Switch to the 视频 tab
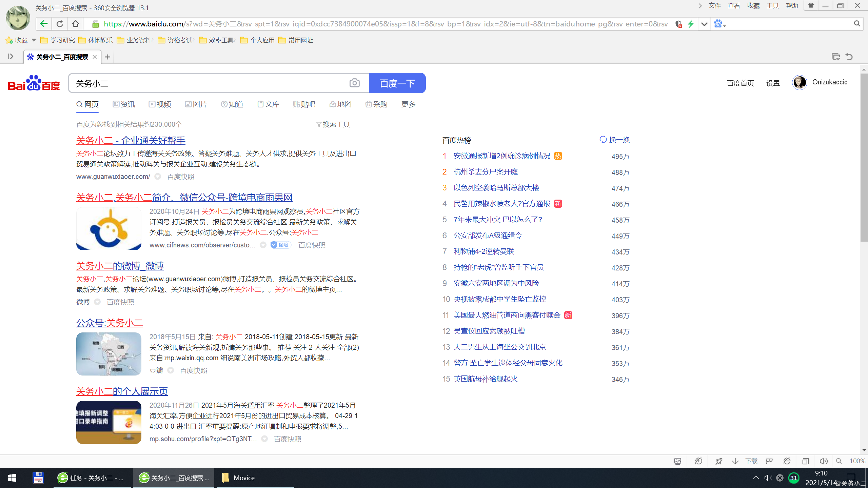Image resolution: width=868 pixels, height=488 pixels. click(160, 104)
